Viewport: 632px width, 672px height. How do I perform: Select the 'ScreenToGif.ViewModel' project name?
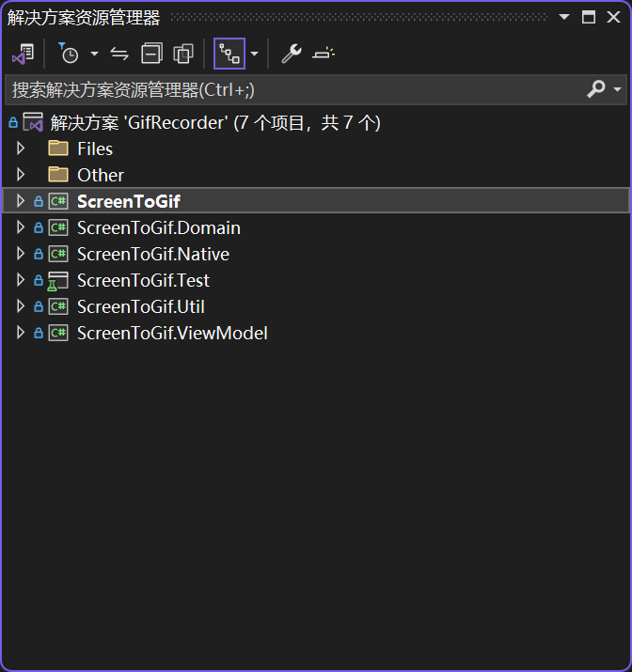click(172, 334)
